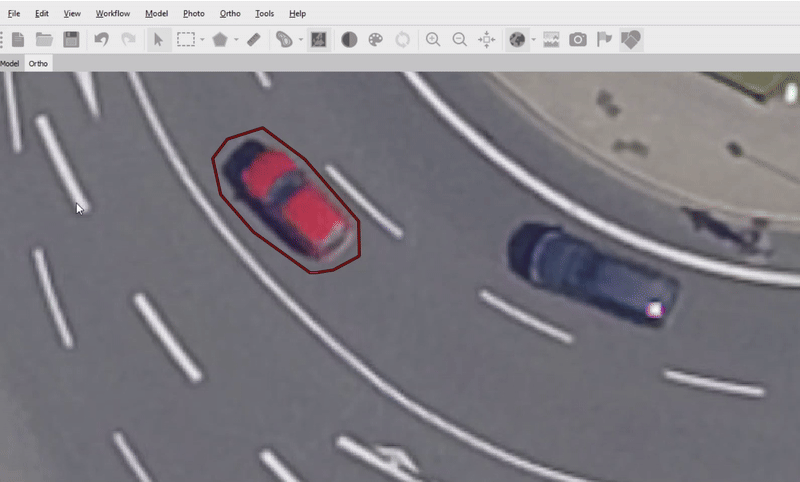Expand the globe view mode dropdown arrow

[x=534, y=41]
